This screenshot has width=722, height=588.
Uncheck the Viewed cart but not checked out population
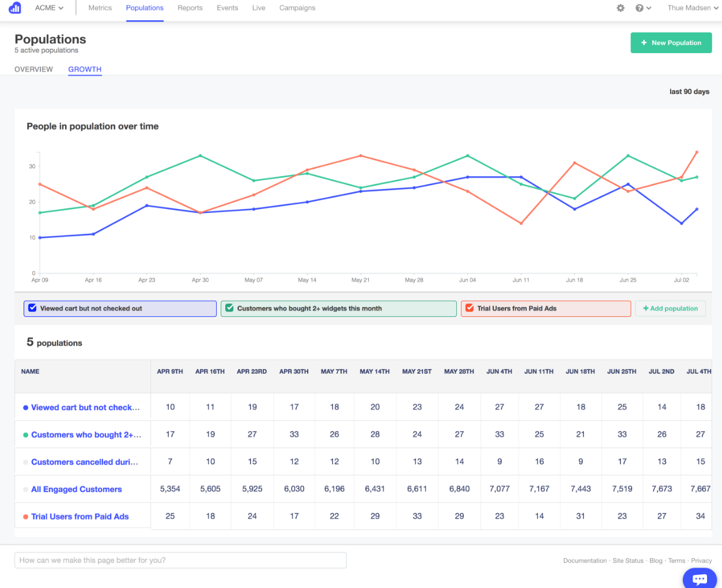32,308
